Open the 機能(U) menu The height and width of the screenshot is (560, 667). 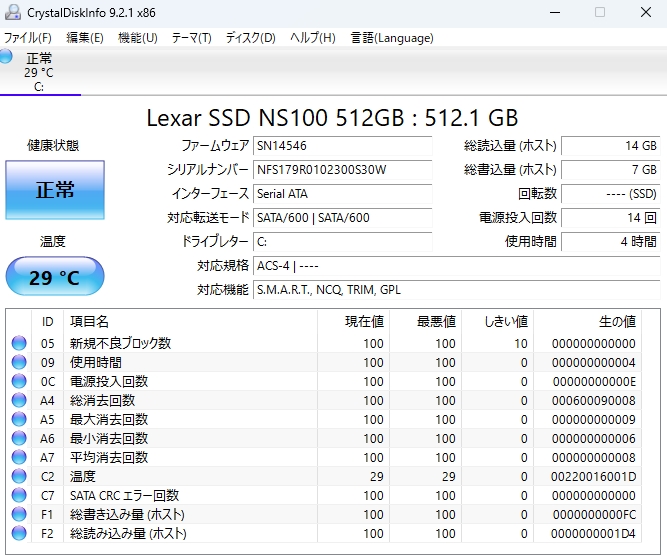137,38
